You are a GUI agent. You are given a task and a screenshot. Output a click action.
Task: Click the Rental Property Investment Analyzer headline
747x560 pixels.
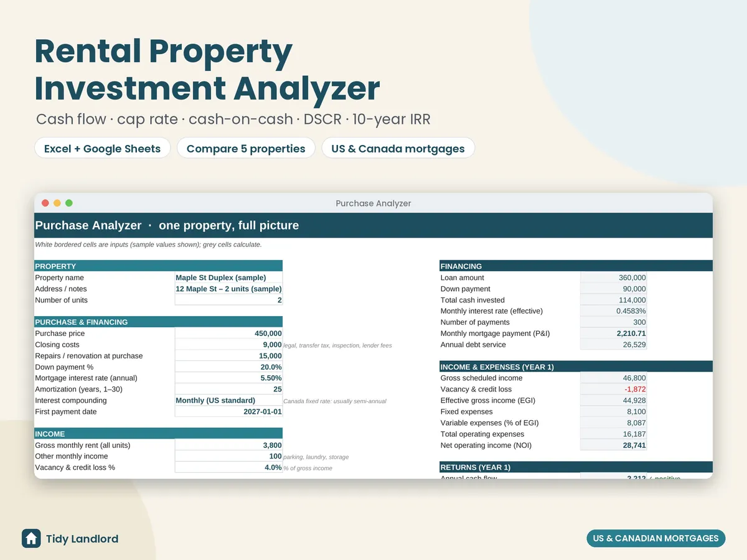click(207, 70)
